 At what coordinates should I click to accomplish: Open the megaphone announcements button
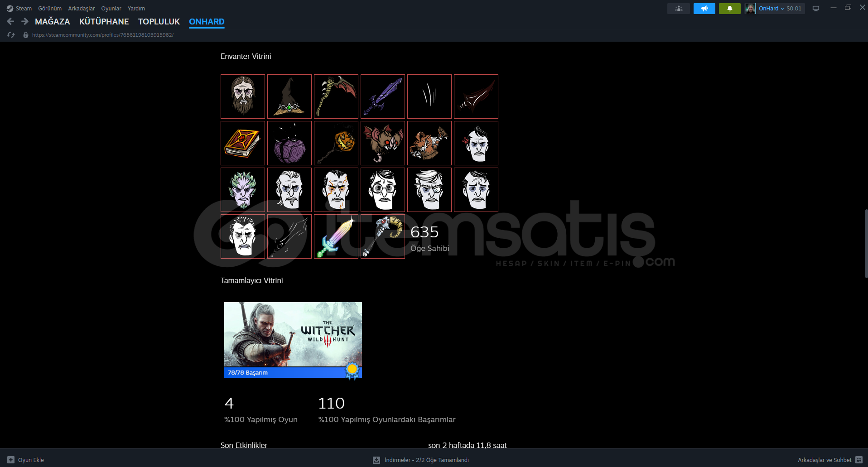tap(704, 9)
